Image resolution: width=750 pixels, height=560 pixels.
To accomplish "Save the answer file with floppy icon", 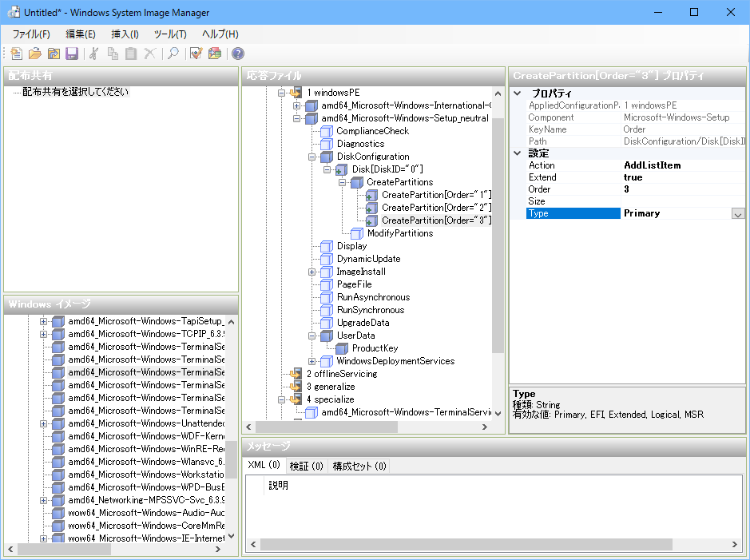I will coord(72,54).
